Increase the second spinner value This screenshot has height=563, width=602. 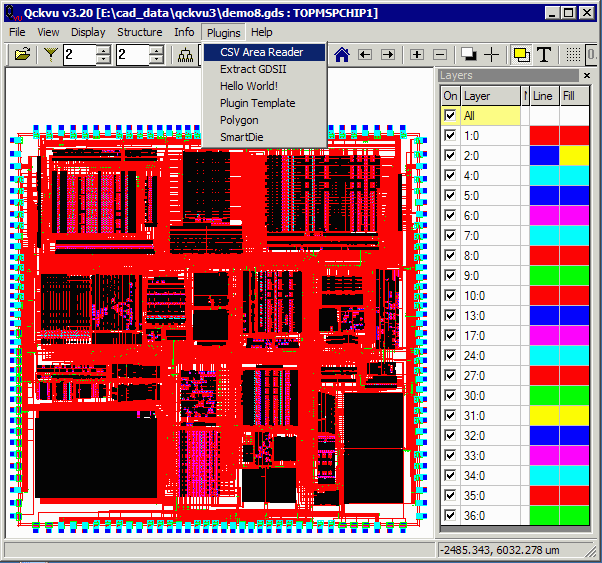156,50
